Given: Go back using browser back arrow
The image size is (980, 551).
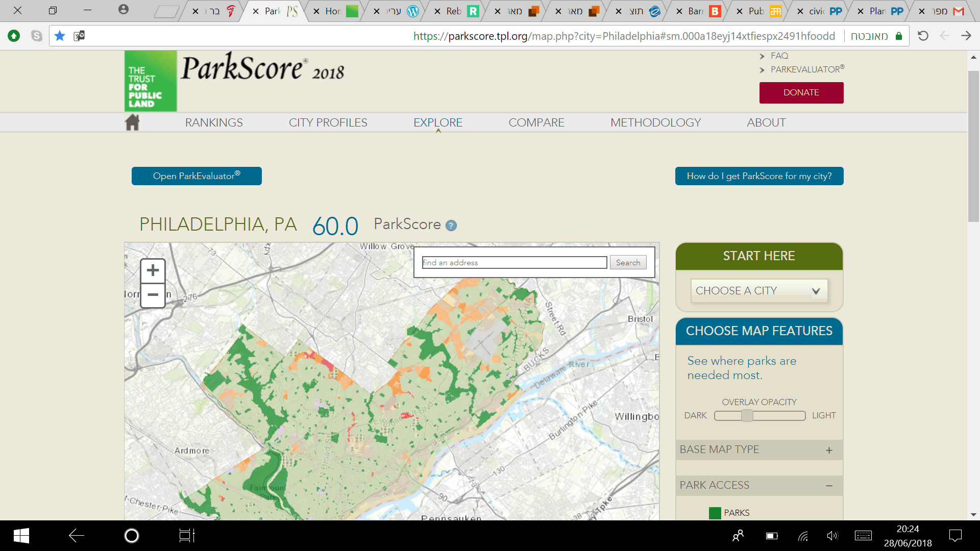Looking at the screenshot, I should (945, 36).
